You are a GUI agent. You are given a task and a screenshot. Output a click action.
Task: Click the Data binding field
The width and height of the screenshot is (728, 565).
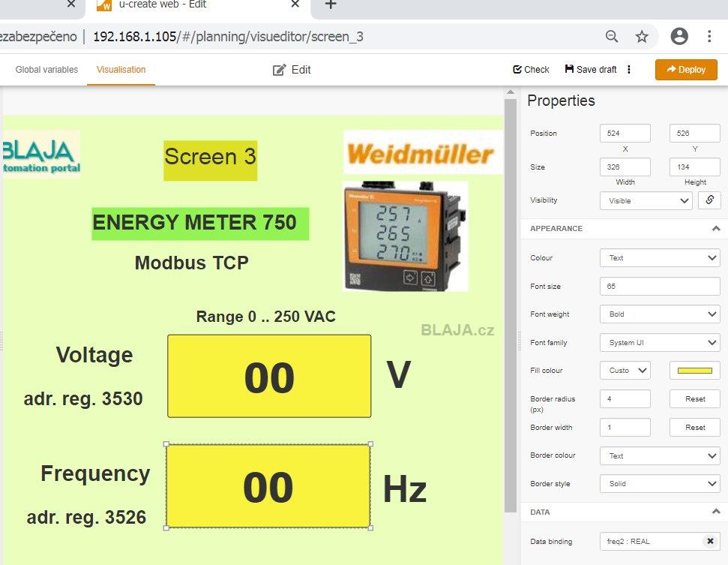click(660, 541)
